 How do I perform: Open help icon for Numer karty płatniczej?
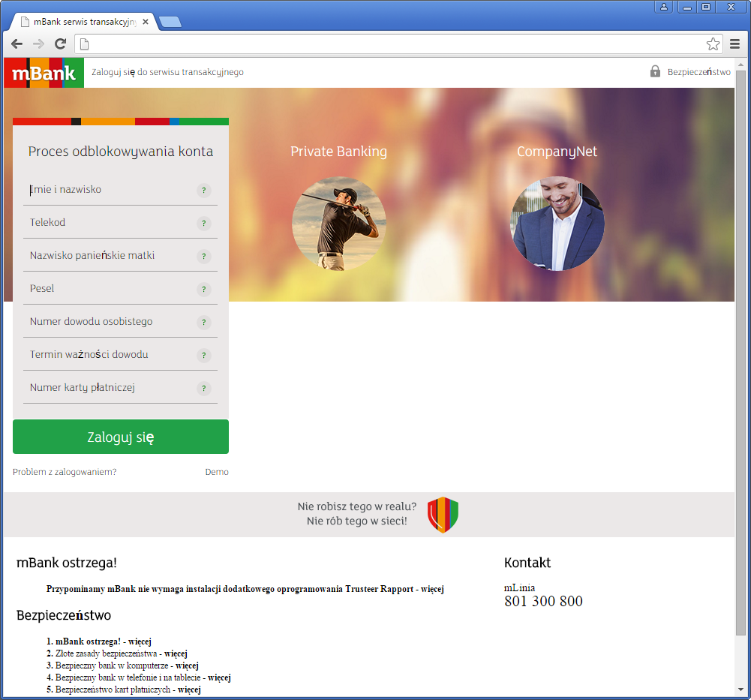pyautogui.click(x=203, y=389)
